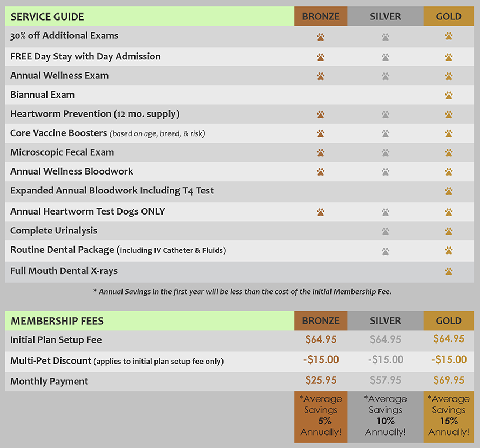Click the Full Mouth Dental X-rays label
480x448 pixels.
(x=64, y=271)
